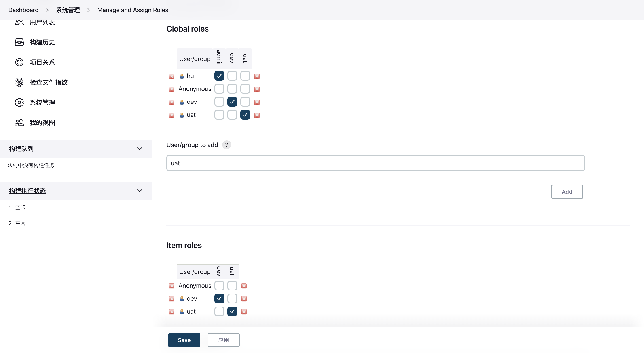Viewport: 644px width, 353px height.
Task: Open 检查文件指纹 fingerprint icon
Action: 19,82
